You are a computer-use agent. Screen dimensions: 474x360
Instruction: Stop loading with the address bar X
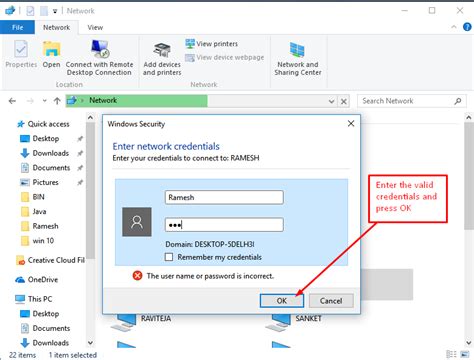(x=344, y=101)
